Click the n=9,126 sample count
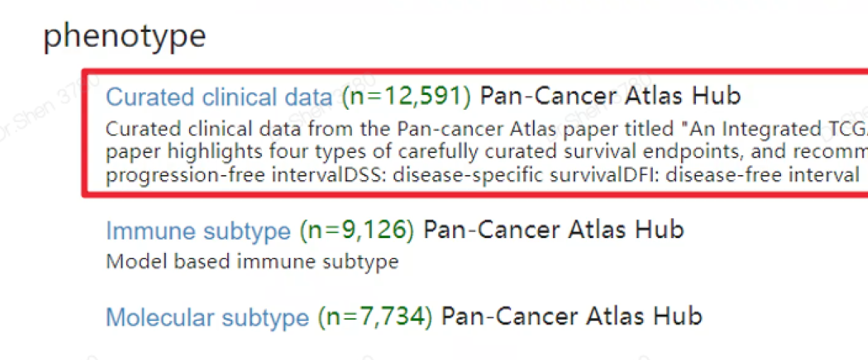Viewport: 868px width, 360px height. tap(357, 230)
